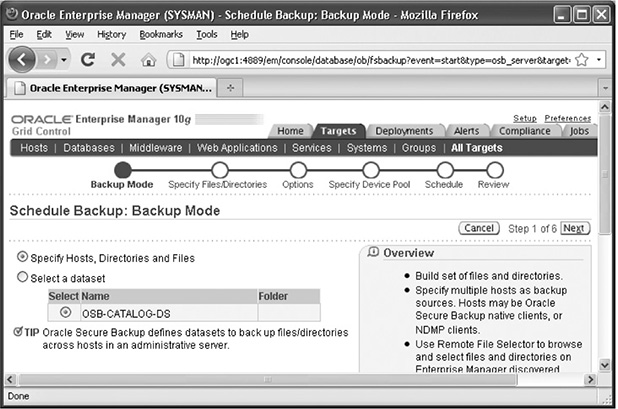Click the Overview info icon

(x=373, y=251)
